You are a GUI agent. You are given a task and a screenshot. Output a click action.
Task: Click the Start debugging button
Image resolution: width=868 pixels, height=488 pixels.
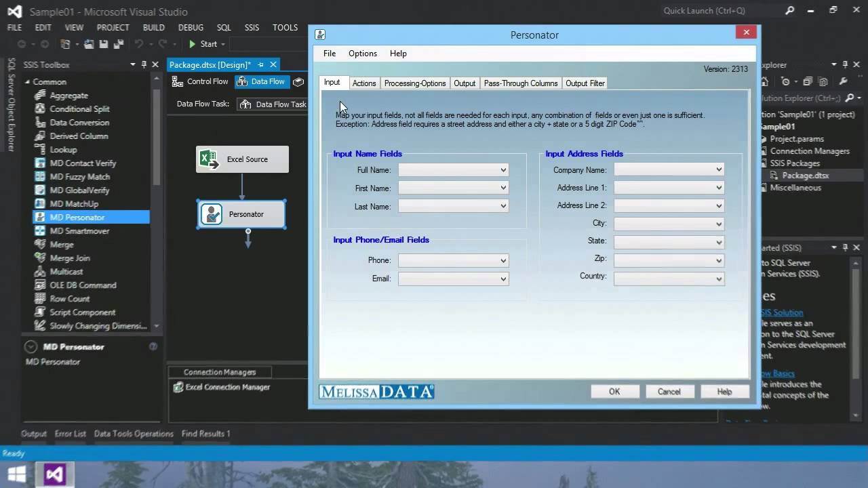[203, 44]
